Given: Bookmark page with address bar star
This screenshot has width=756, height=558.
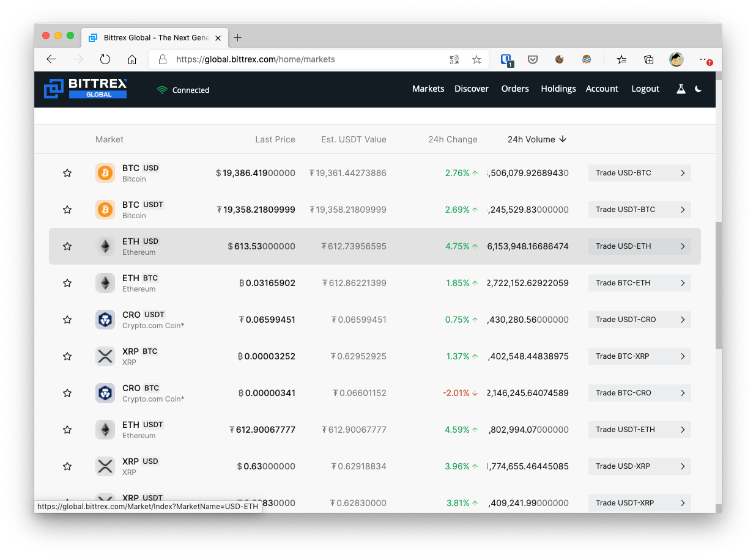Looking at the screenshot, I should [476, 59].
